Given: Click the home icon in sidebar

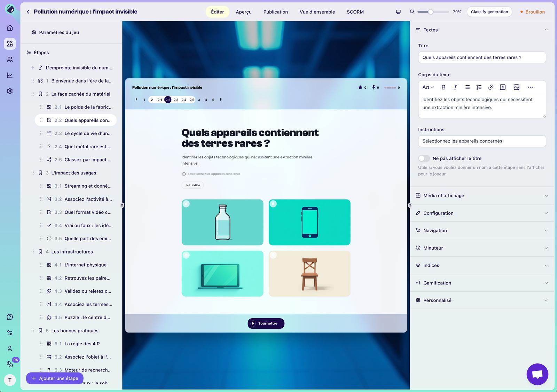Looking at the screenshot, I should coord(10,28).
